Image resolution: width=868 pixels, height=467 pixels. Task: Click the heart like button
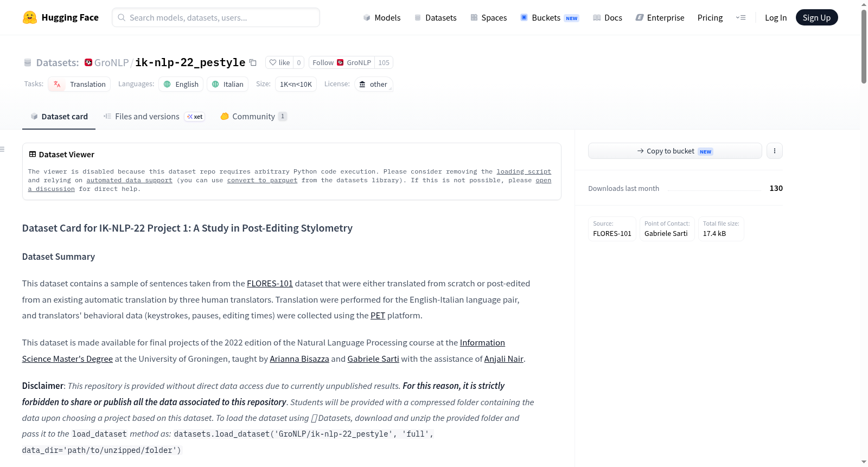(x=279, y=62)
